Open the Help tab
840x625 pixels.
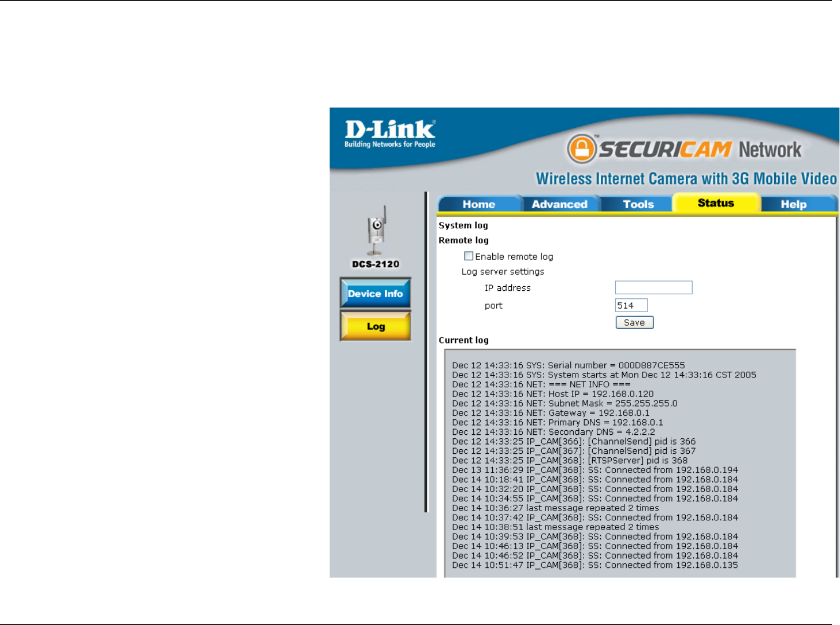[794, 204]
